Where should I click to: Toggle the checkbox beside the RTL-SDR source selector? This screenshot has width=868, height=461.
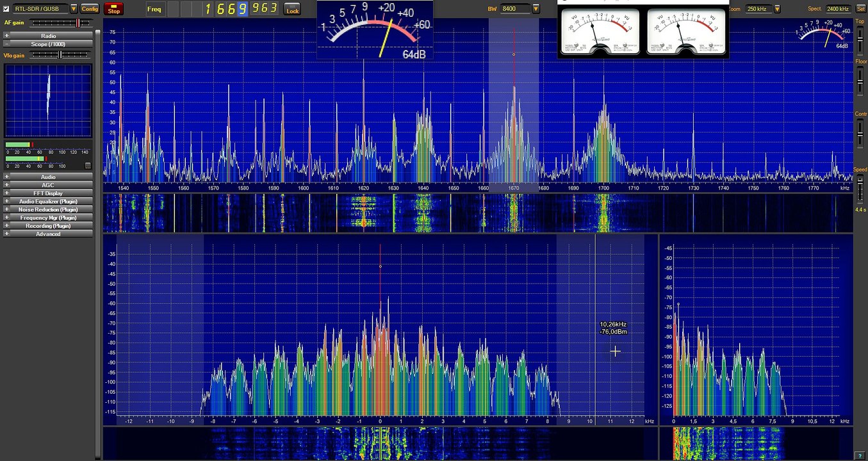pyautogui.click(x=7, y=8)
